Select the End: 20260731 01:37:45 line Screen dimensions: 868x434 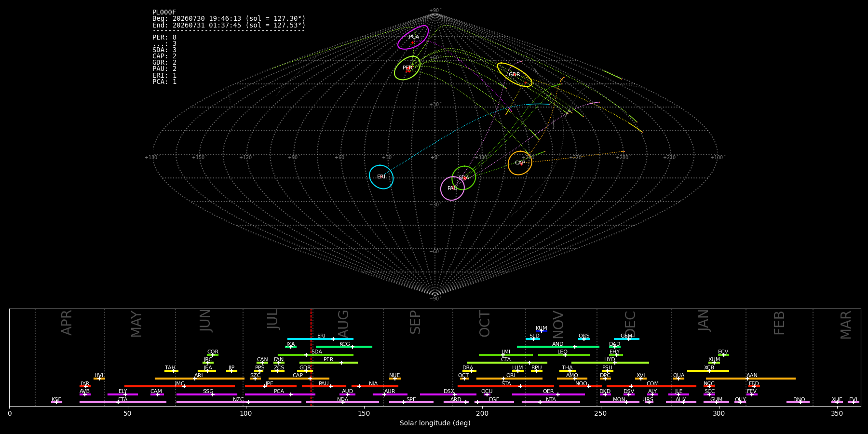click(229, 25)
